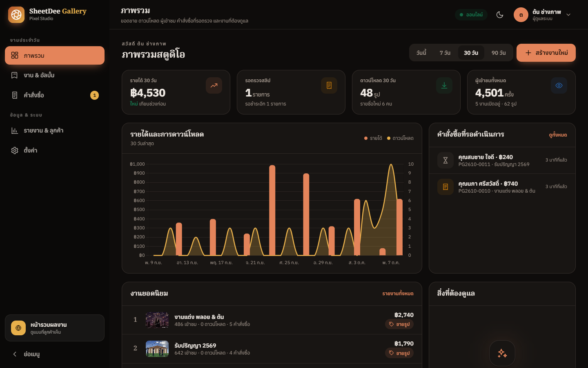Click ขายรูป tag on รับปริญญา 2569
The image size is (588, 368).
click(399, 353)
